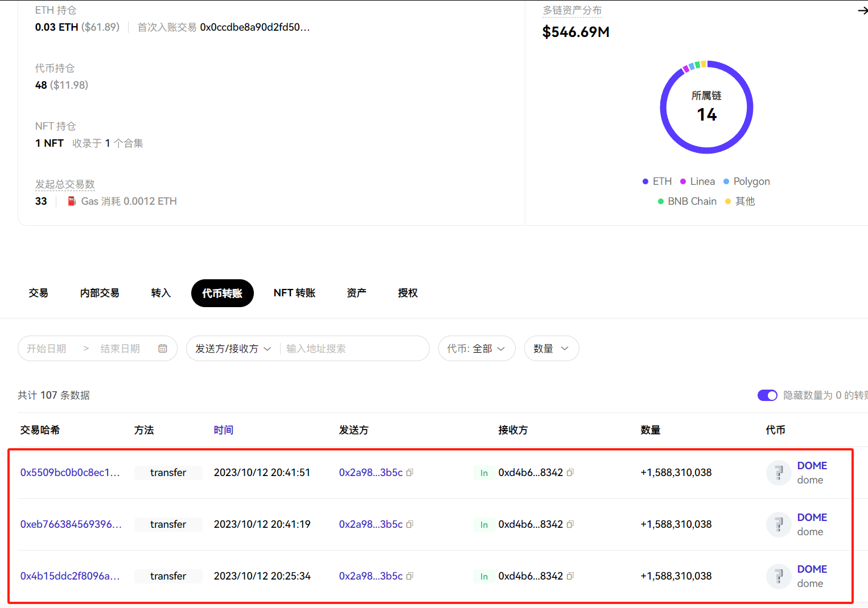Toggle the BNB Chain legend item

686,201
